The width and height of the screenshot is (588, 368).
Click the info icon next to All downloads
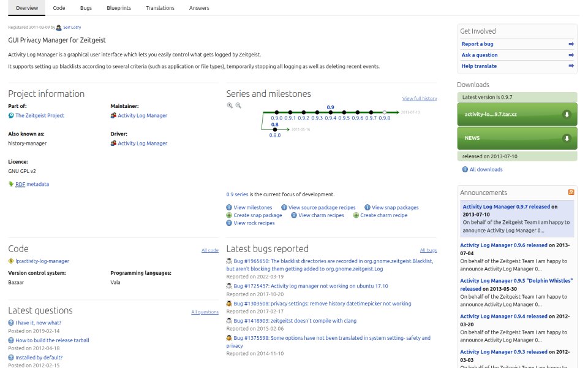(x=465, y=169)
